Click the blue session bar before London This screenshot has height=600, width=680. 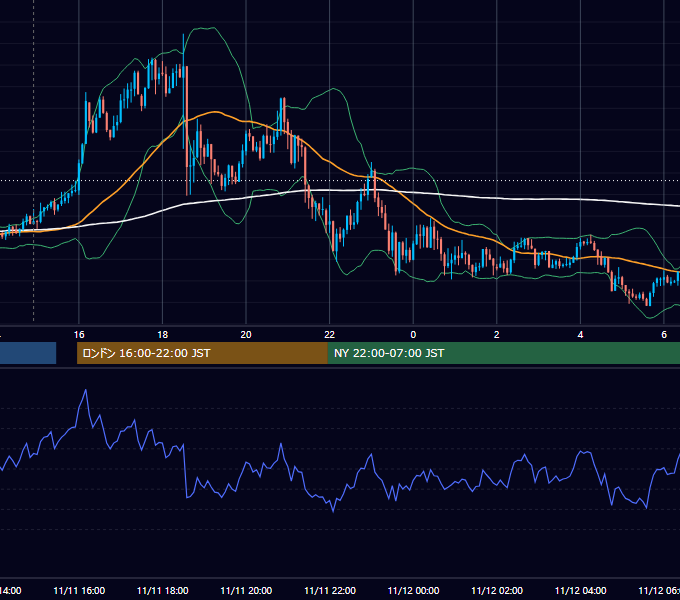tap(28, 353)
